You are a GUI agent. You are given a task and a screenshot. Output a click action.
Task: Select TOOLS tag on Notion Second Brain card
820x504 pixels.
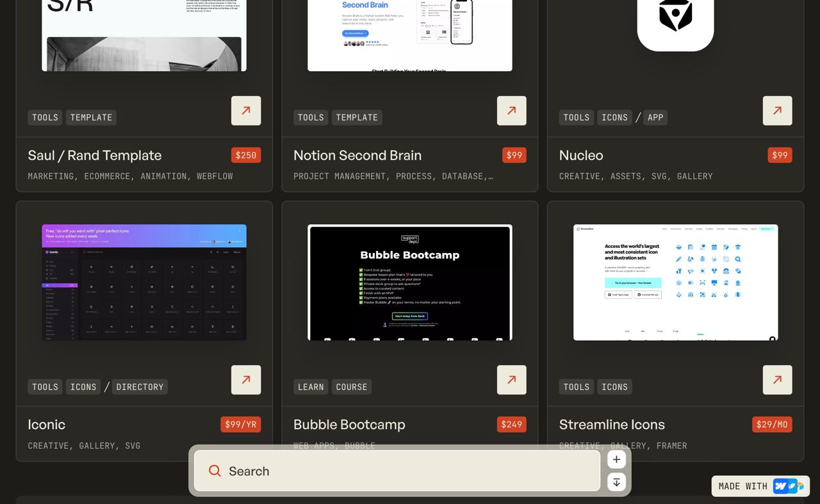[x=311, y=117]
